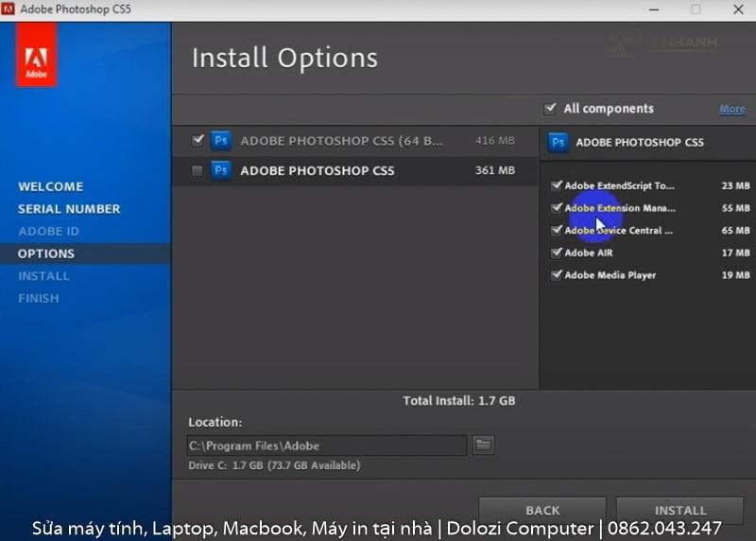Click the Adobe icon in the title bar
This screenshot has width=756, height=541.
point(10,9)
